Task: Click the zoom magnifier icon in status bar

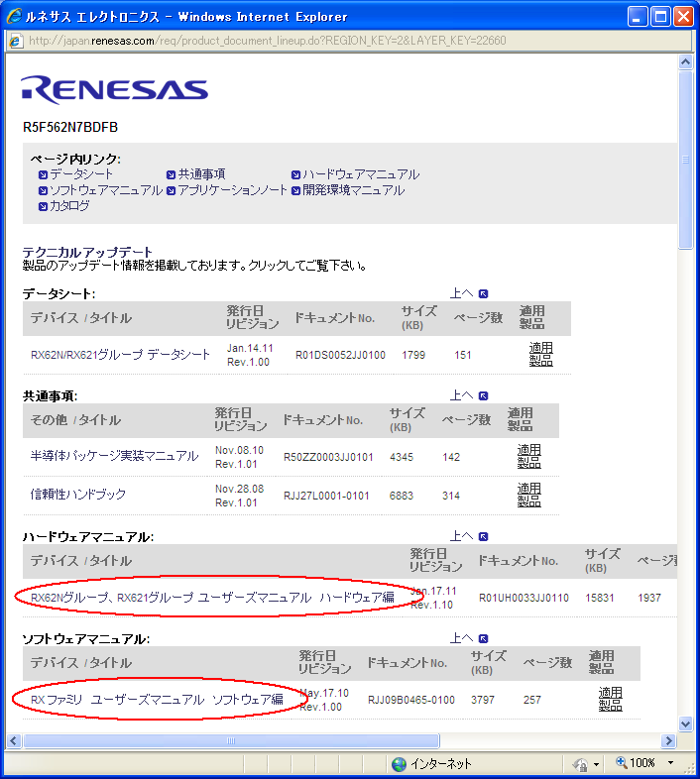Action: point(621,762)
